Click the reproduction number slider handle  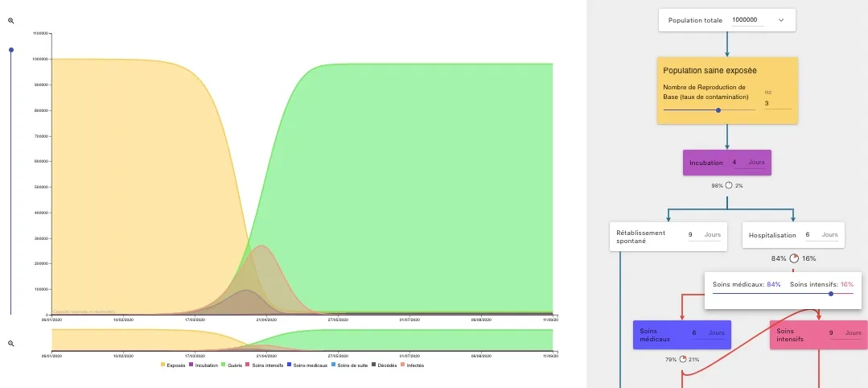718,110
